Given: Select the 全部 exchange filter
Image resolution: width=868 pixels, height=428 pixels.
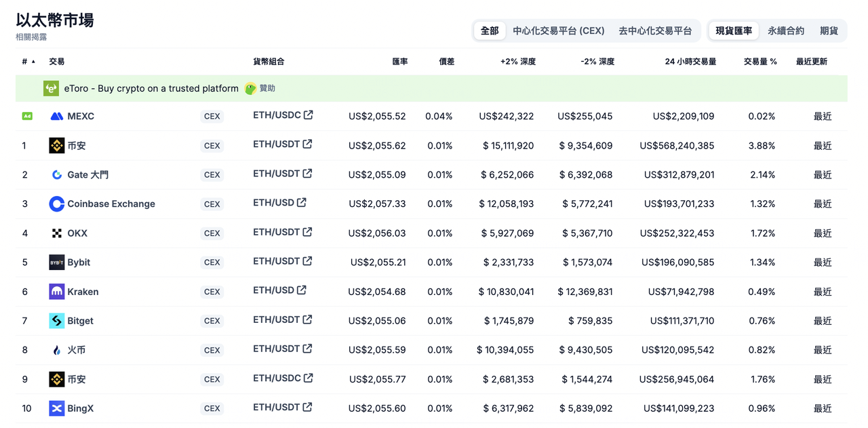Looking at the screenshot, I should [490, 31].
